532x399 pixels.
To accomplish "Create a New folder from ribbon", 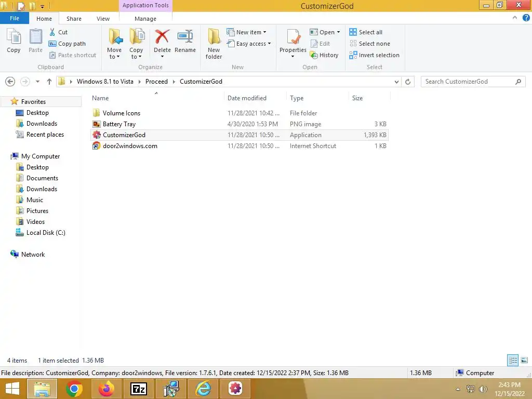I will point(214,44).
